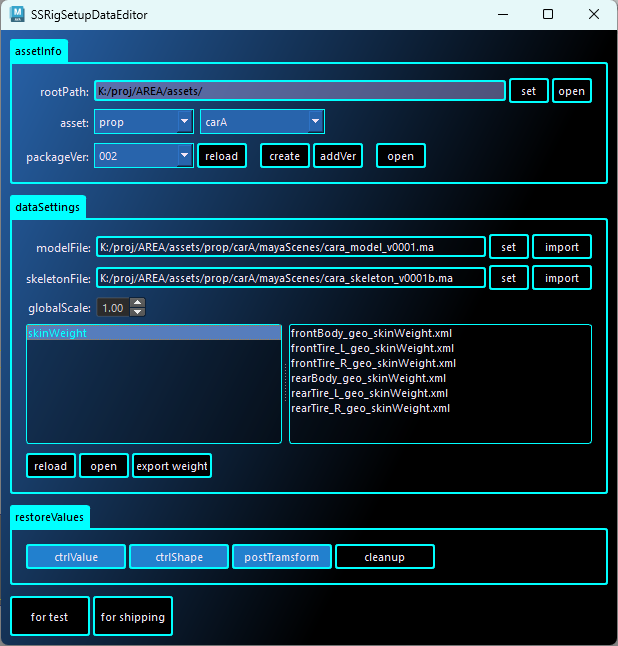The width and height of the screenshot is (618, 646).
Task: Select the dataSettings tab
Action: pyautogui.click(x=49, y=206)
